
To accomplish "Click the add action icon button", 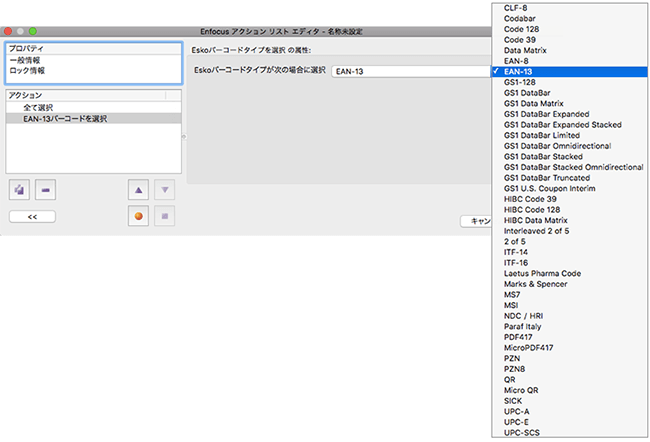I will (x=19, y=190).
